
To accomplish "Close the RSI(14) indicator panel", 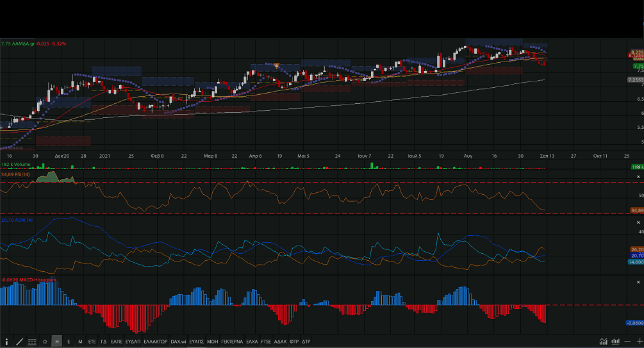I will pyautogui.click(x=638, y=176).
